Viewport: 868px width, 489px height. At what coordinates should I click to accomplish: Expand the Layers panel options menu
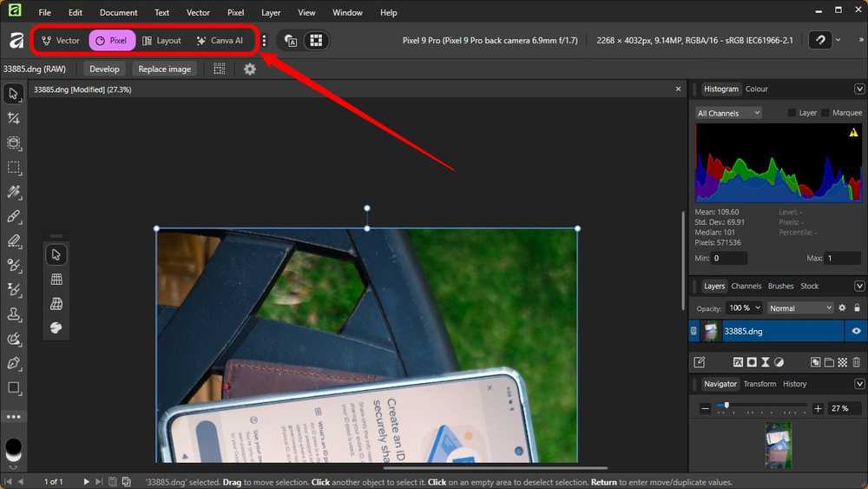(x=859, y=286)
